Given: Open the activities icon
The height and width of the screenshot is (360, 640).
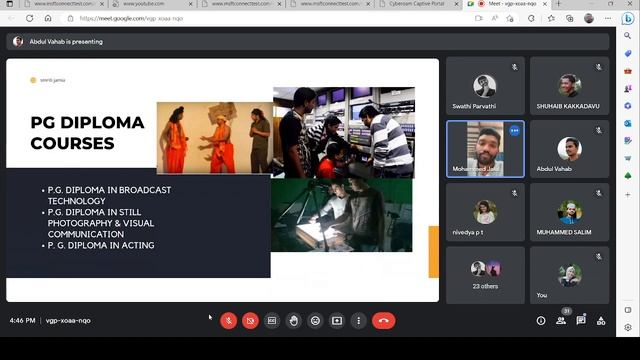Looking at the screenshot, I should 601,321.
